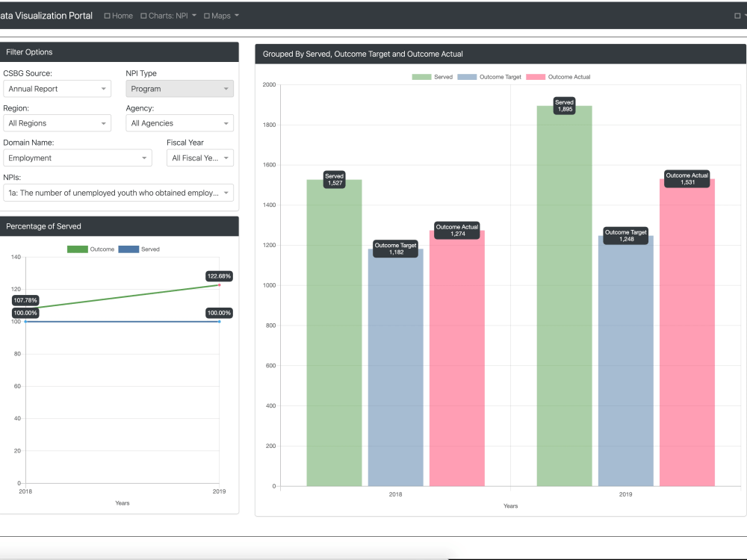Click the icon beside the Home label
Image resolution: width=747 pixels, height=560 pixels.
107,16
